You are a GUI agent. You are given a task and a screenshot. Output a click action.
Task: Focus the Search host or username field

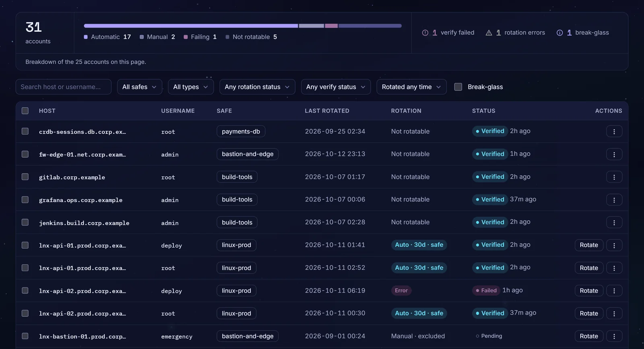(x=64, y=87)
